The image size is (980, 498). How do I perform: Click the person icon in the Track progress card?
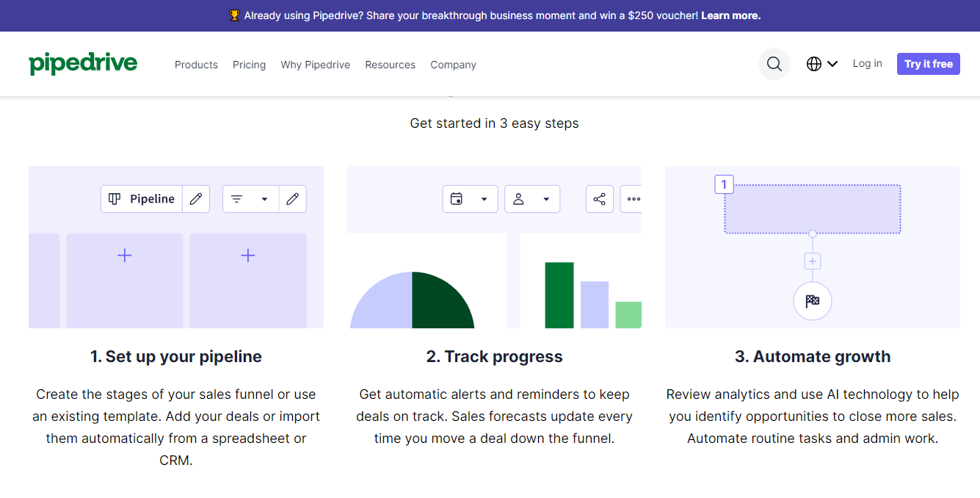coord(518,199)
